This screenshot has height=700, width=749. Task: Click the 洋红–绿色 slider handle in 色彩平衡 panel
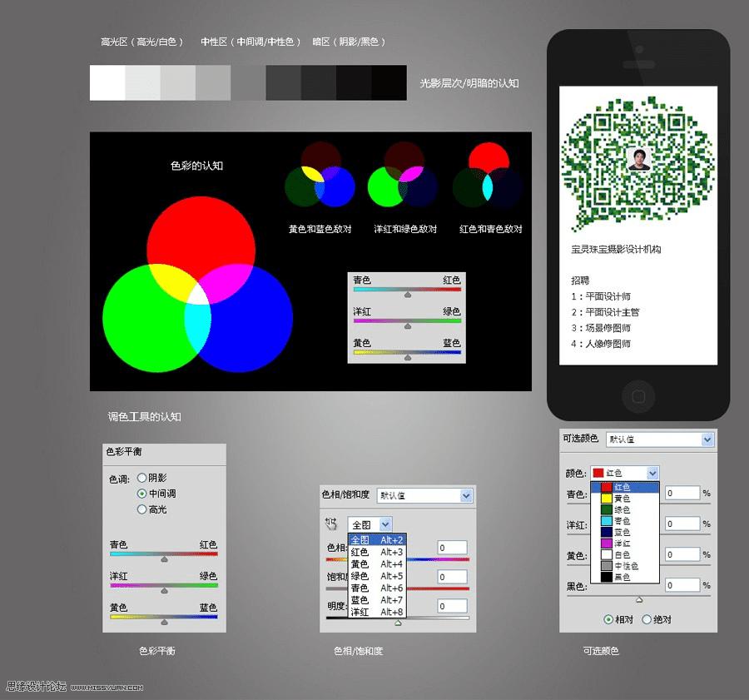click(x=164, y=591)
